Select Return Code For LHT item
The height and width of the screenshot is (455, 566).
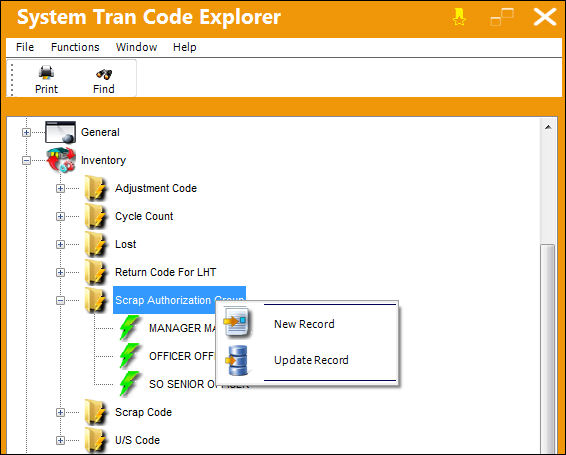[165, 272]
